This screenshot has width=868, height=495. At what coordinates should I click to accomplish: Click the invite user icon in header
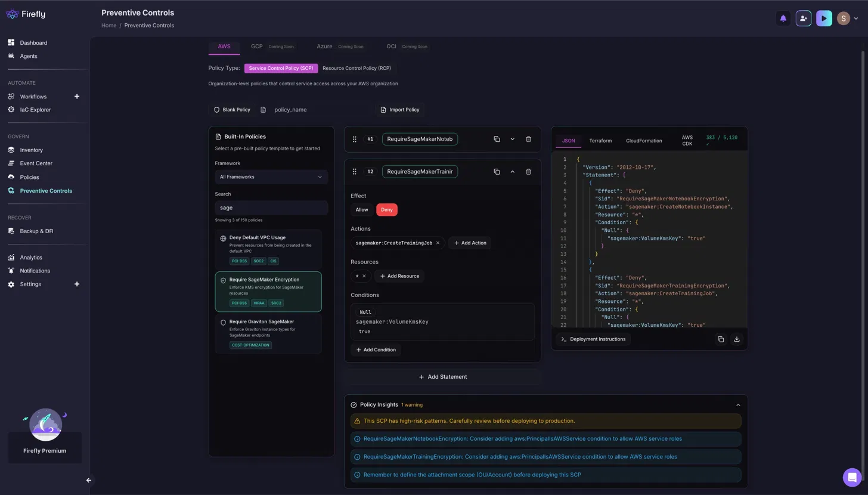tap(804, 18)
